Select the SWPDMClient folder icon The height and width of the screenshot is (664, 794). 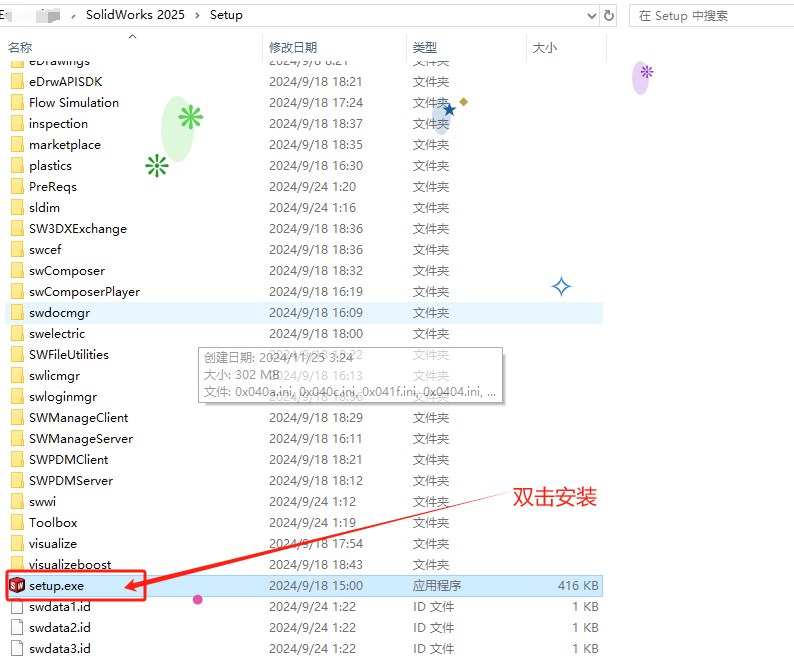[x=17, y=460]
